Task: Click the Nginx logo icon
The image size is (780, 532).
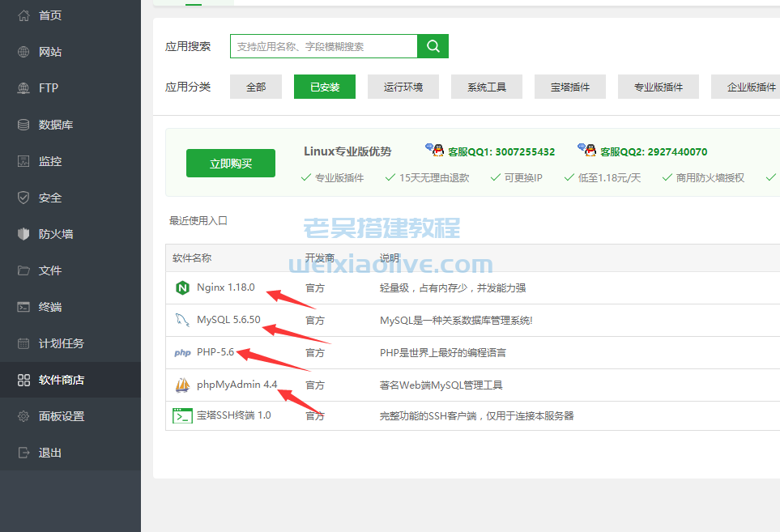Action: pyautogui.click(x=182, y=287)
